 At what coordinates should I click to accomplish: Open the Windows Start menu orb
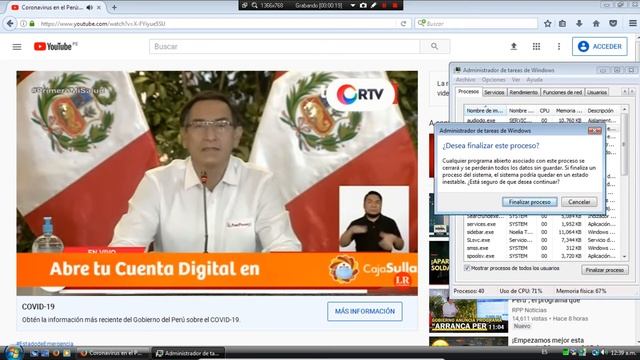13,353
